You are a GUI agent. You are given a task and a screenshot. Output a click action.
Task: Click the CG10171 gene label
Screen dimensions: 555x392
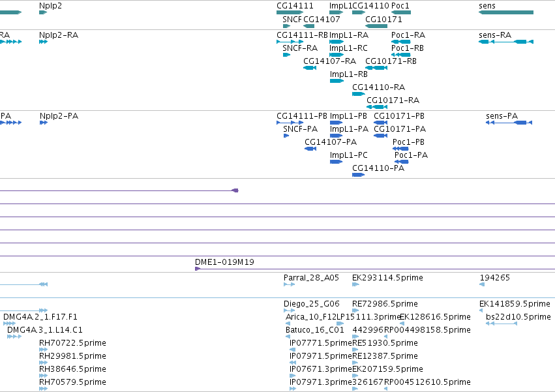(x=383, y=19)
